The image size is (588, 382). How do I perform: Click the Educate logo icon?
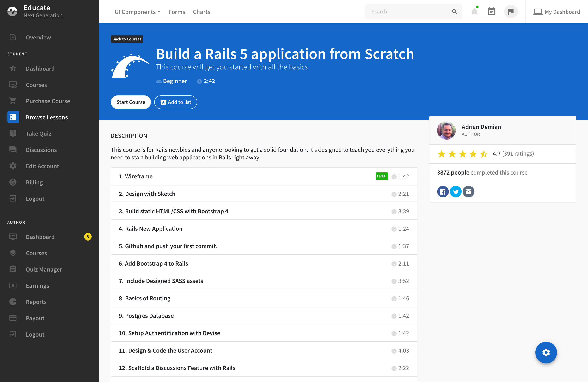12,11
